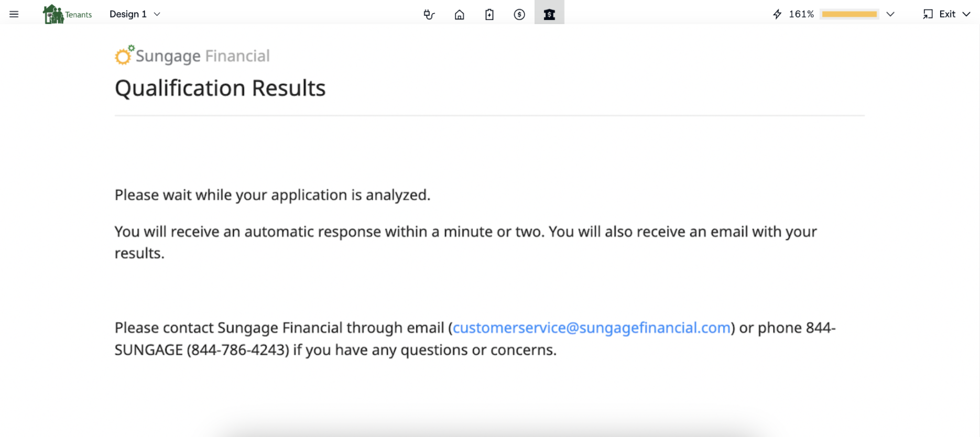Click the 161% offset value

point(801,14)
